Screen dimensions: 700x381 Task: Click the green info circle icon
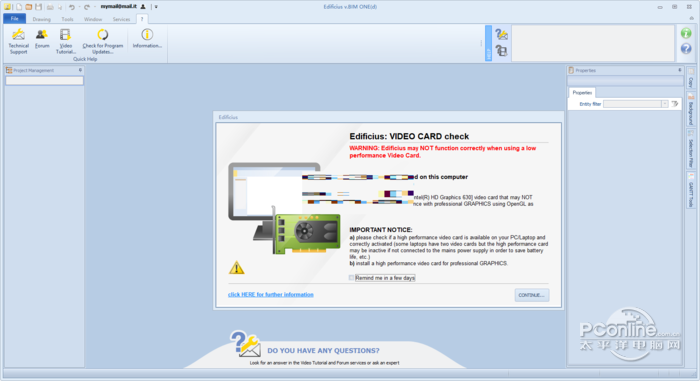(x=686, y=33)
